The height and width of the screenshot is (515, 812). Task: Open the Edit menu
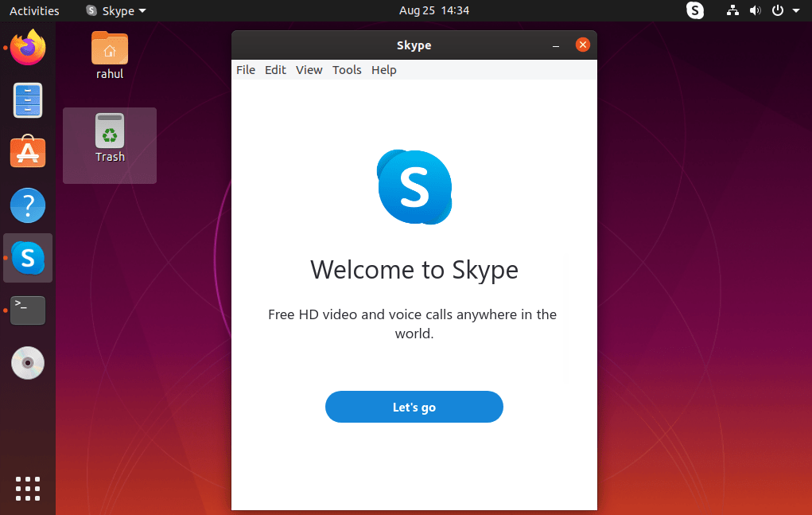(275, 70)
